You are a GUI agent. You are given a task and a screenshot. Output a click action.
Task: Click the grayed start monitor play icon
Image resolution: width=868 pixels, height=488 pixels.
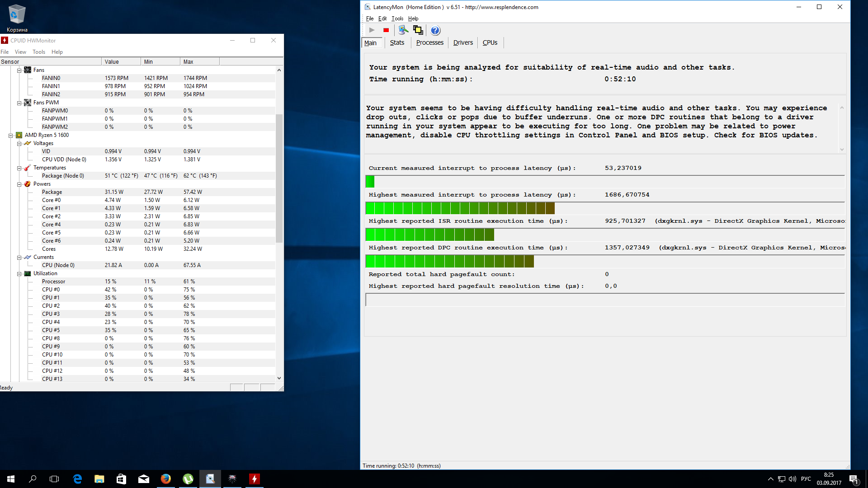click(372, 30)
